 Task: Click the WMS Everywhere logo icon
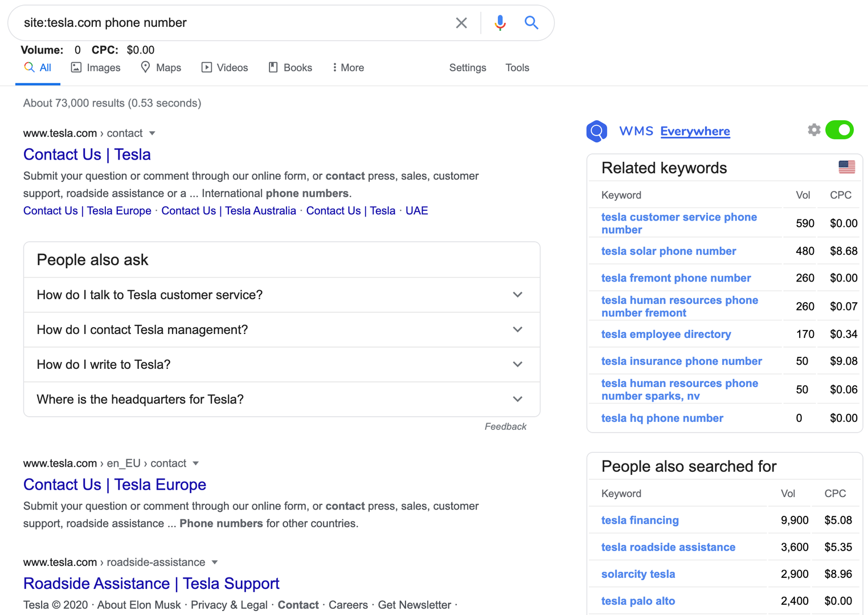coord(596,131)
